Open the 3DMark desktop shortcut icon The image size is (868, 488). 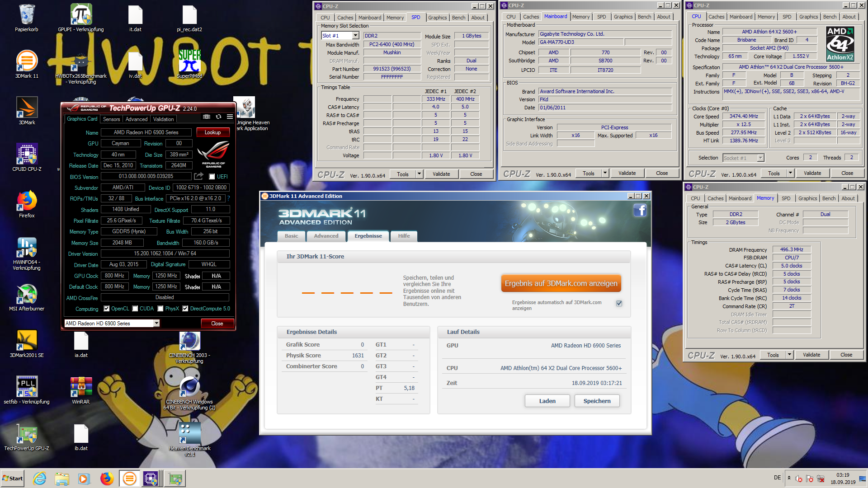(x=27, y=111)
